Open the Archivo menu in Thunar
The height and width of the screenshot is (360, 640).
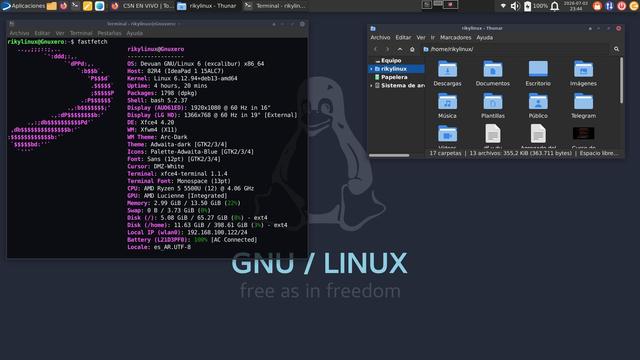[x=380, y=37]
